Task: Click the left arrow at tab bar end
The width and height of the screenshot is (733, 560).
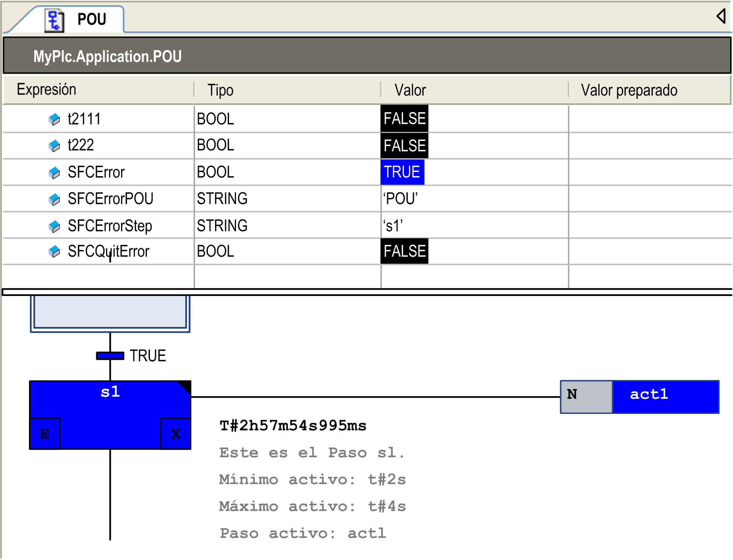Action: tap(721, 16)
